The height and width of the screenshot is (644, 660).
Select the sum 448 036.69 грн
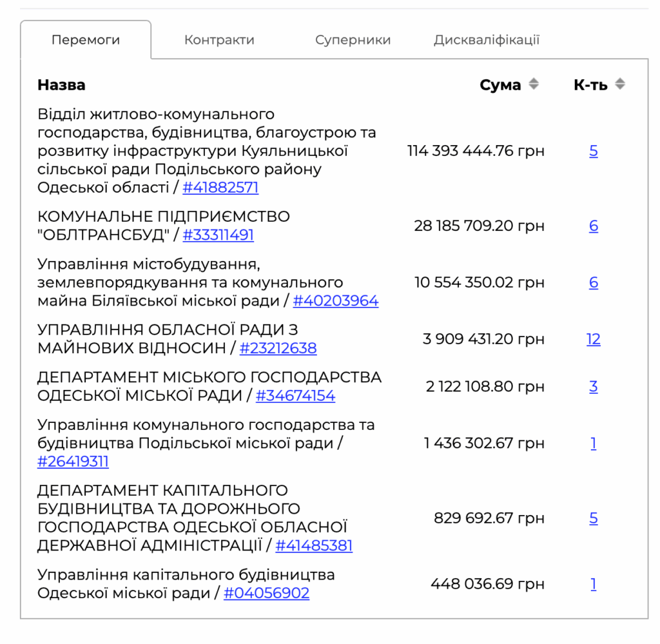click(487, 584)
